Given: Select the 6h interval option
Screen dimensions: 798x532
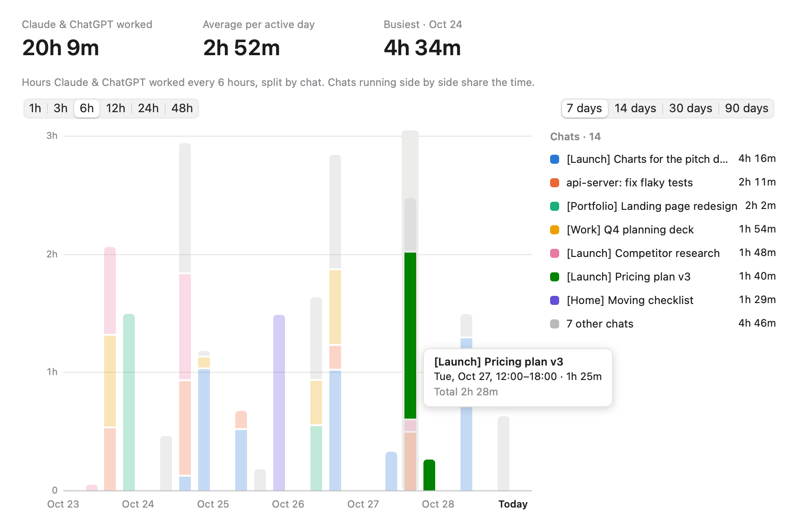Looking at the screenshot, I should (87, 109).
